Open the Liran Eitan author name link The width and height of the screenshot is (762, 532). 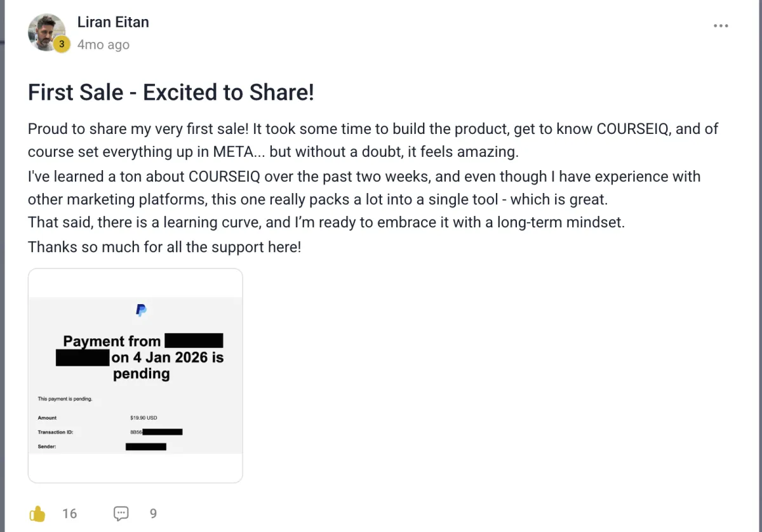click(113, 22)
